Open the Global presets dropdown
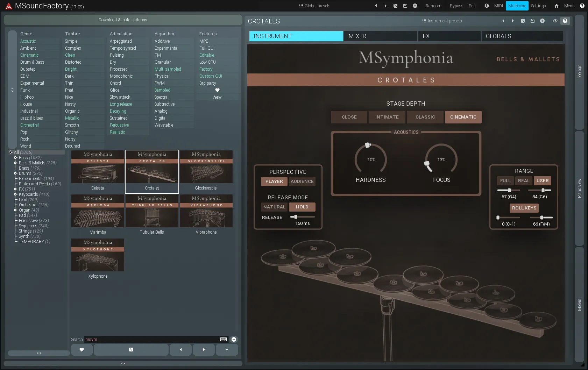 pos(314,6)
